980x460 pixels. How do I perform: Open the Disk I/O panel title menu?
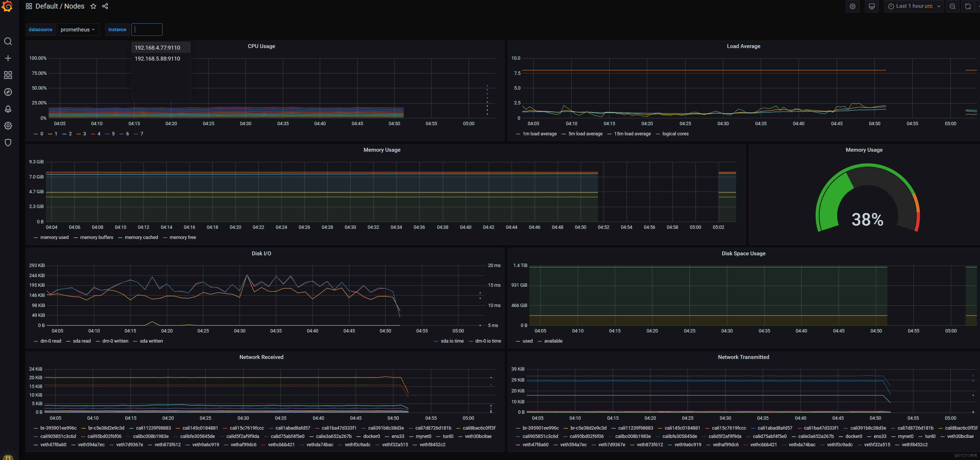click(261, 254)
